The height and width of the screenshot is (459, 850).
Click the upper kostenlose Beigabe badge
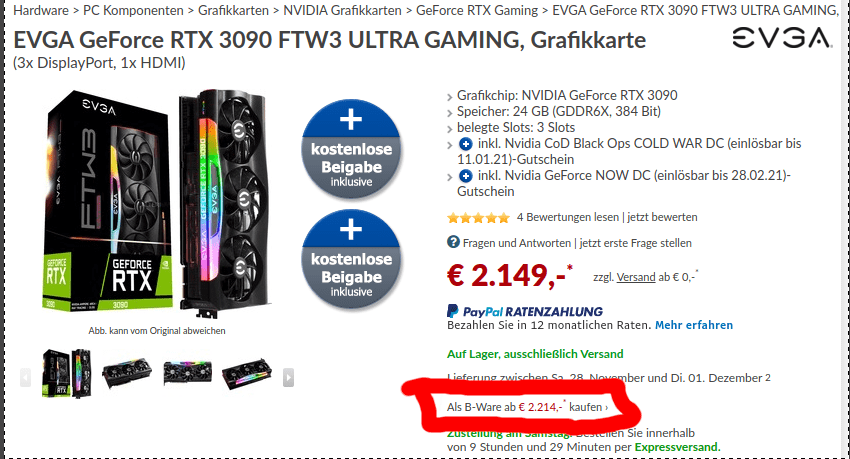351,148
